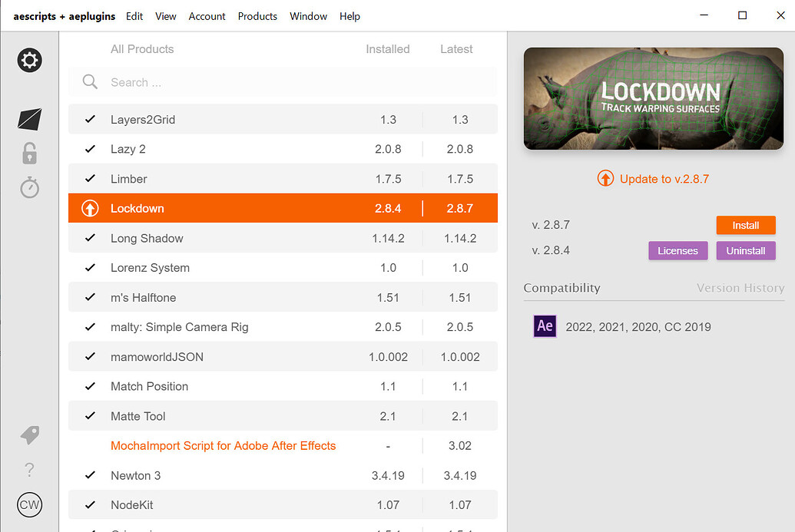
Task: Select the mamoworldJSON product row
Action: pyautogui.click(x=283, y=356)
